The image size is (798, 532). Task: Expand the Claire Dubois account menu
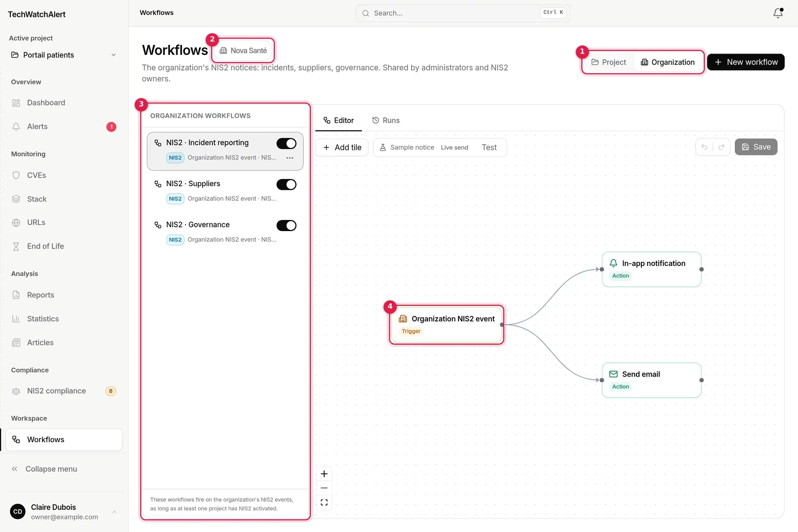click(64, 512)
